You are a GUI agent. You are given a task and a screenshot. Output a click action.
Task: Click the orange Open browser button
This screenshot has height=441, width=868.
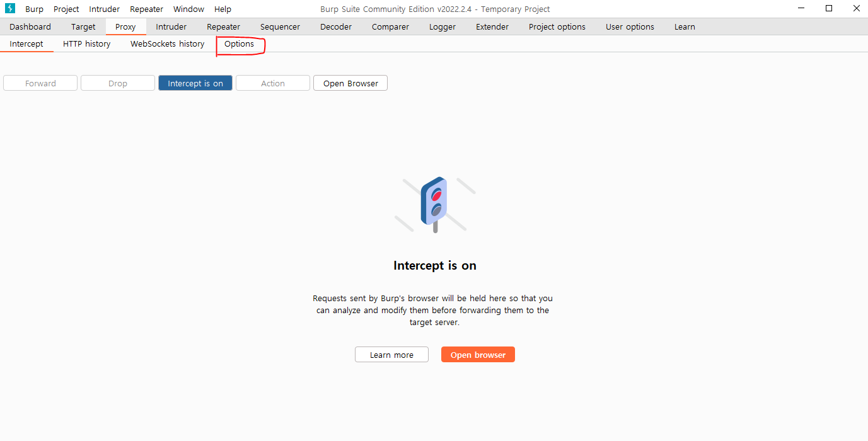(x=478, y=355)
